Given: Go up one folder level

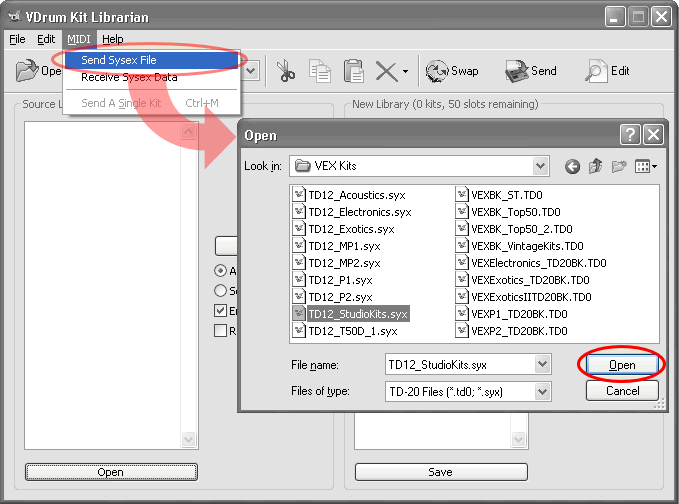Looking at the screenshot, I should (x=597, y=166).
